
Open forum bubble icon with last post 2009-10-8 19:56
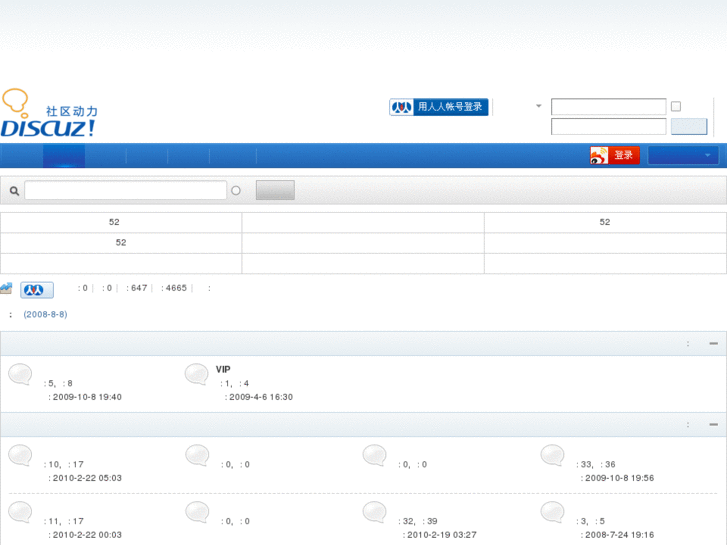(553, 455)
